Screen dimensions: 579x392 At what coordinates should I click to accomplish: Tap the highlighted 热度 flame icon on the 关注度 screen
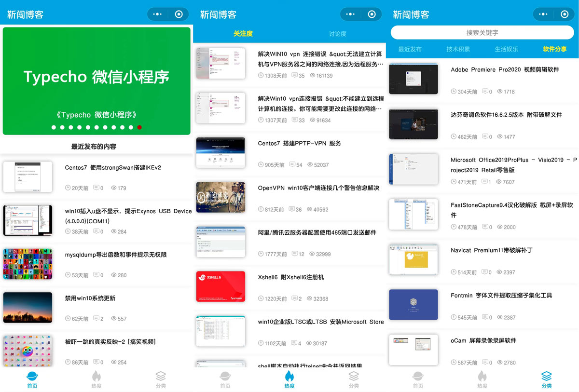tap(289, 376)
